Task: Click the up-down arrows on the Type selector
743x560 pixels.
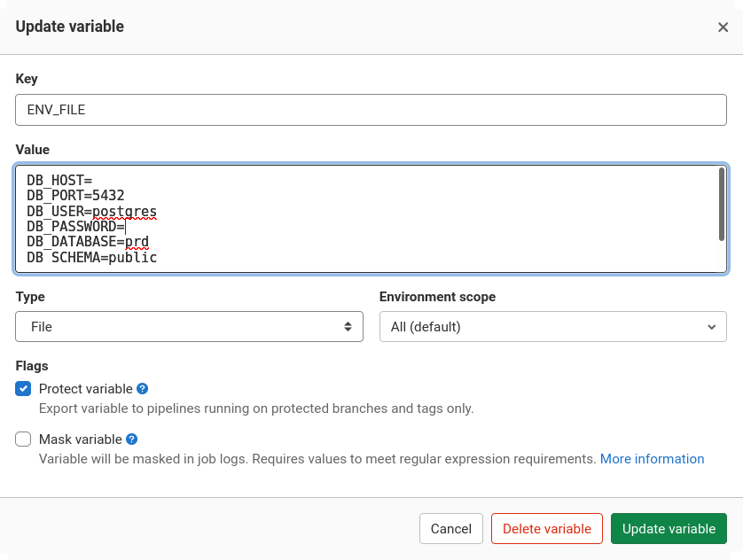Action: coord(349,326)
